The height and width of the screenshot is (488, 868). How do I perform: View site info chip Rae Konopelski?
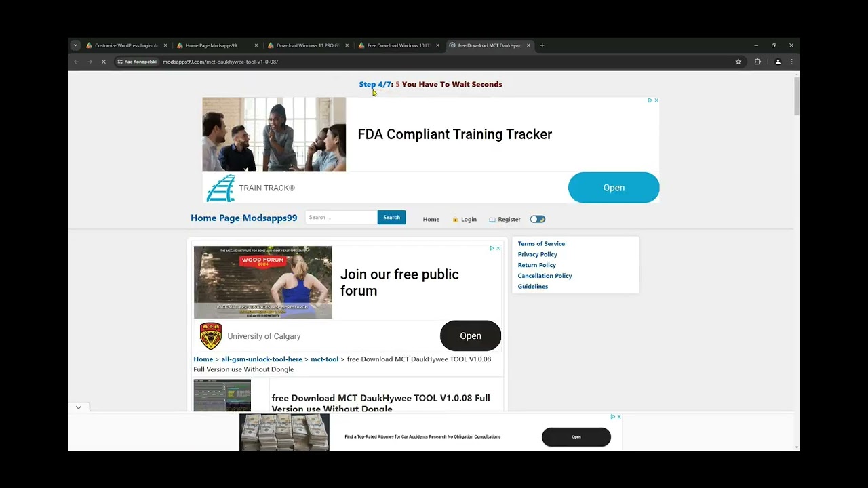tap(137, 62)
